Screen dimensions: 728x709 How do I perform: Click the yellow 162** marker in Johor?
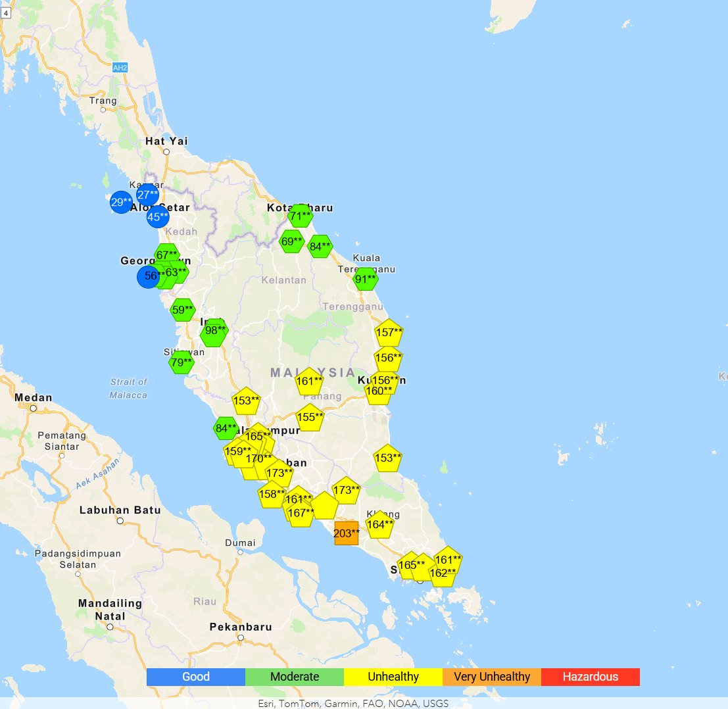[443, 574]
